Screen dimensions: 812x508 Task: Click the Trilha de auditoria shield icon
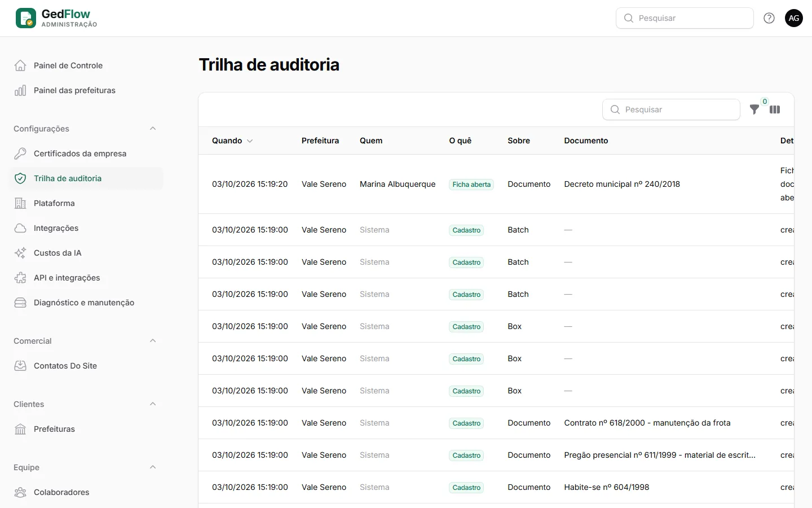coord(20,178)
